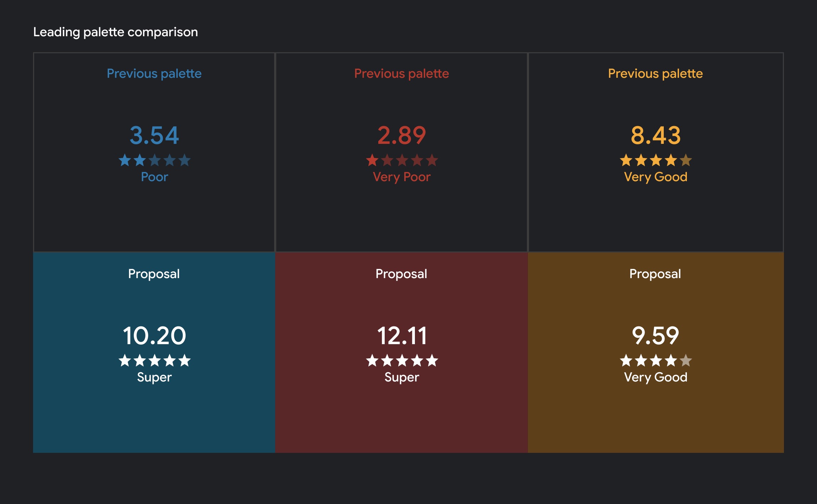Click the Leading palette comparison title
This screenshot has width=817, height=504.
click(x=116, y=32)
